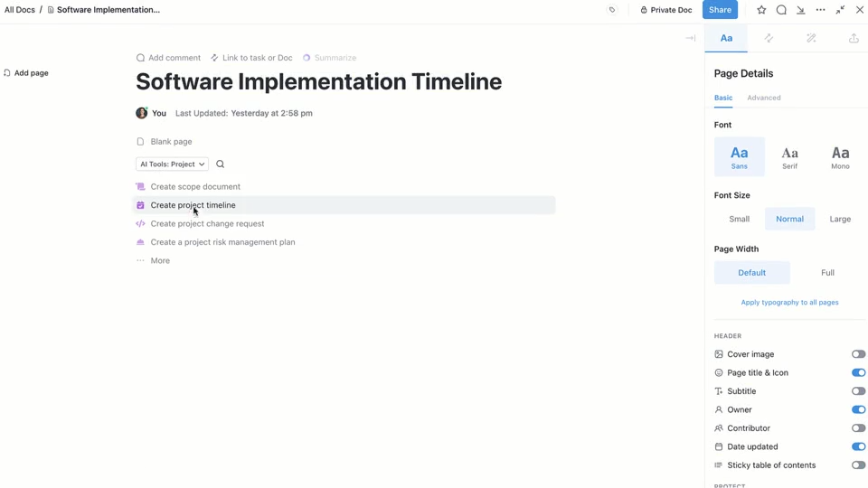Toggle the Cover image switch
This screenshot has width=868, height=488.
[x=858, y=354]
